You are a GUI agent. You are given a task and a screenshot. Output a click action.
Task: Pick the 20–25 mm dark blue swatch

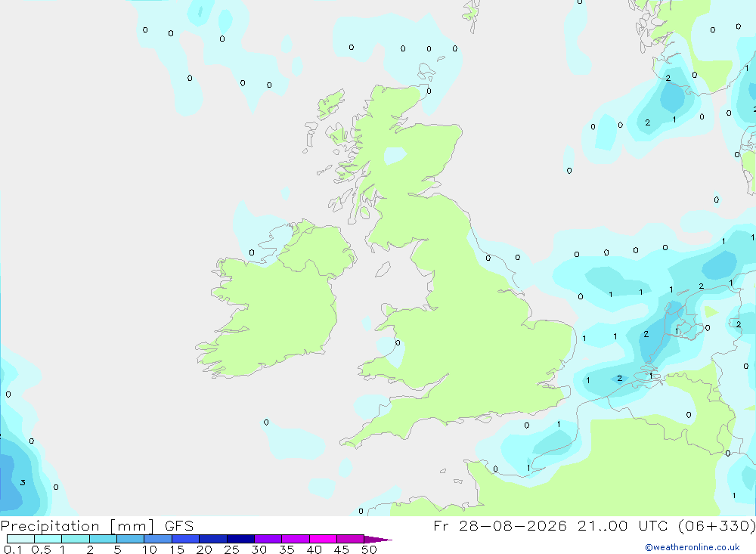[x=213, y=539]
